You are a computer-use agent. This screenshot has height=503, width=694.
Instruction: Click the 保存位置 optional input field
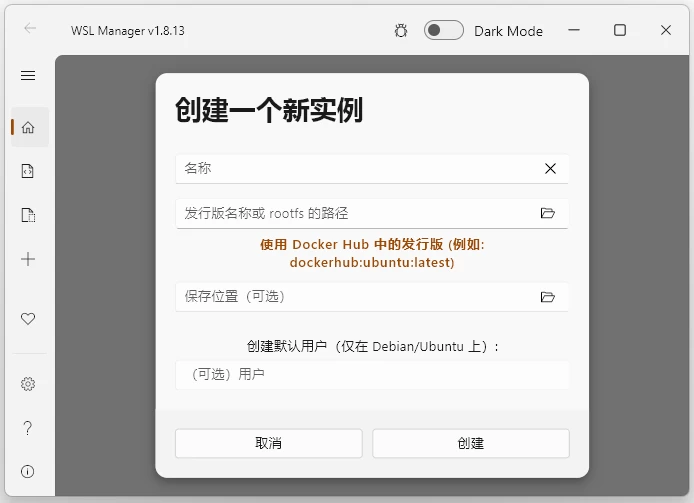click(355, 297)
